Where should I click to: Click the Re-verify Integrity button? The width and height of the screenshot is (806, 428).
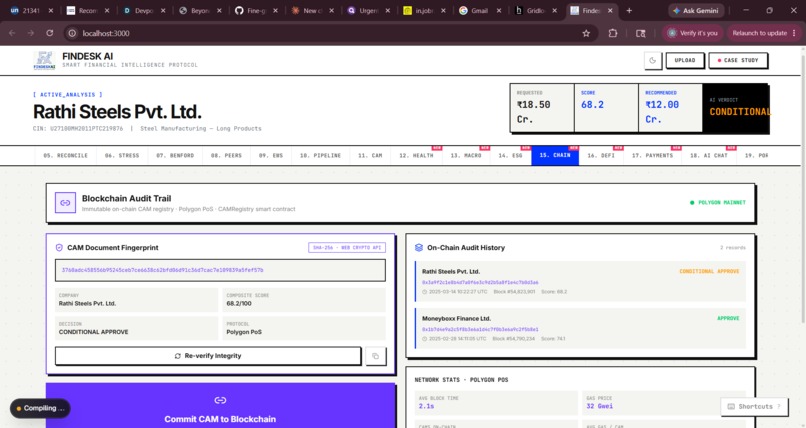pos(208,356)
